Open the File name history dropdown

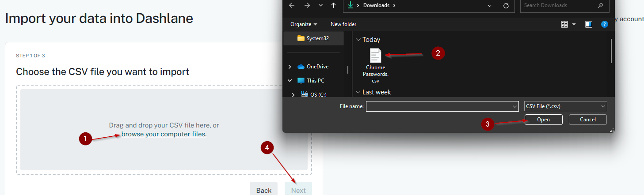coord(514,106)
